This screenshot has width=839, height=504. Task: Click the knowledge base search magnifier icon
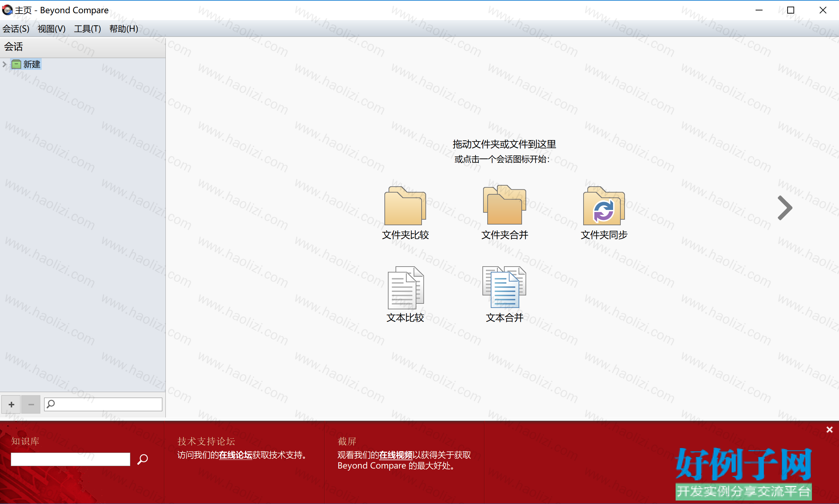click(x=142, y=460)
